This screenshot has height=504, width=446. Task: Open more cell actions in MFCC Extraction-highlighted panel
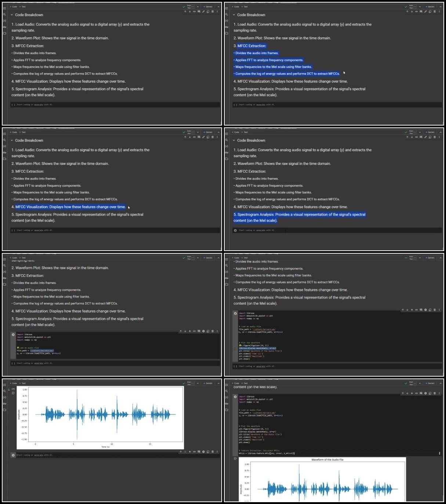point(439,11)
